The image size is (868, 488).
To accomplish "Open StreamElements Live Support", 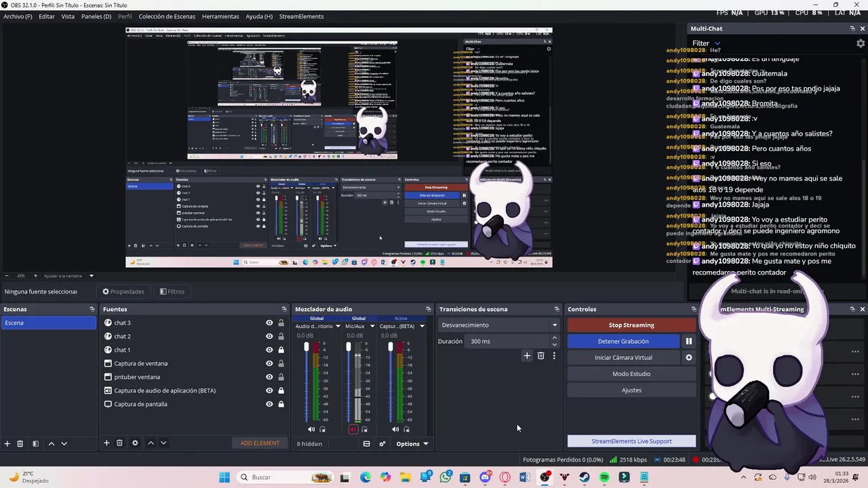I will (631, 441).
